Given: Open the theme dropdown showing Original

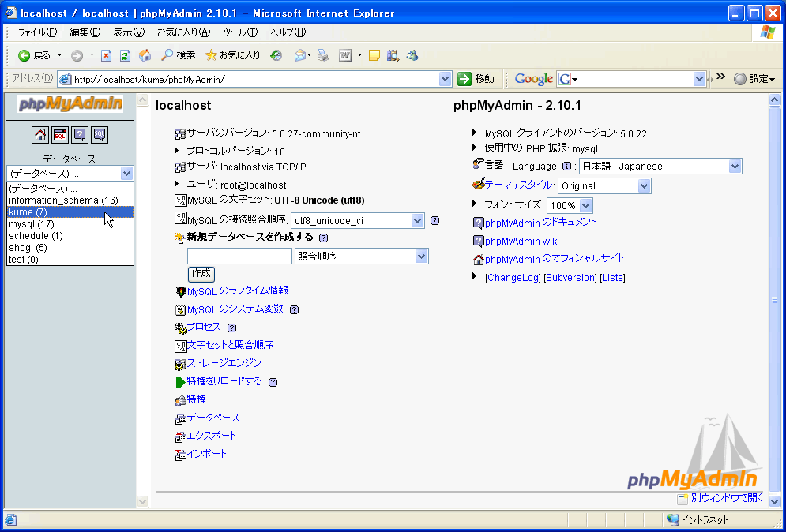Looking at the screenshot, I should 604,185.
